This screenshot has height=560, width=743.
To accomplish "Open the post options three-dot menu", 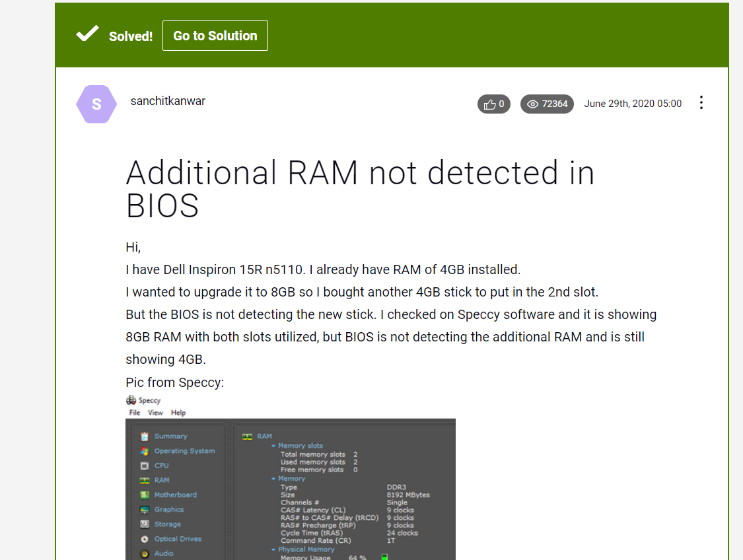I will pos(701,103).
